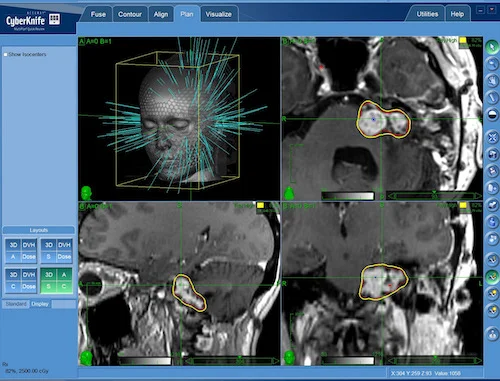The image size is (500, 381).
Task: Open the Help tab
Action: point(457,14)
